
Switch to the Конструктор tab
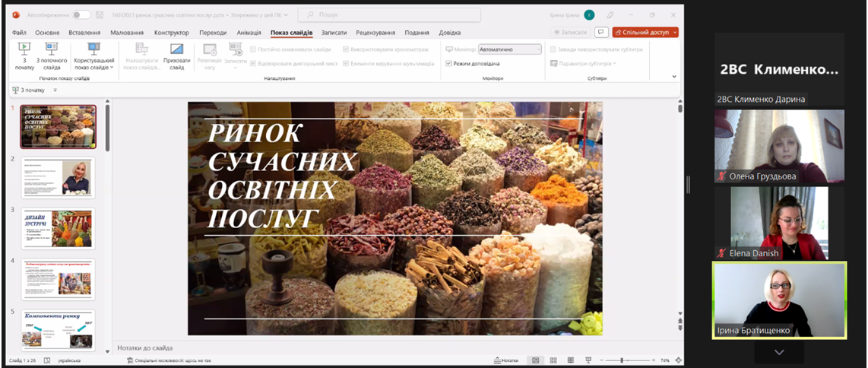point(171,33)
